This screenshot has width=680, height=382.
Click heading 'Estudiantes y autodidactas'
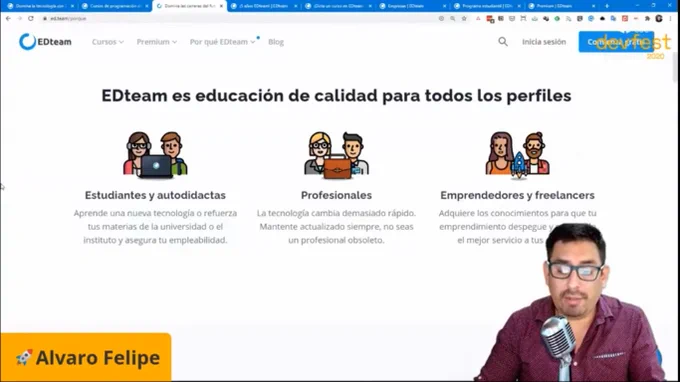click(x=155, y=195)
